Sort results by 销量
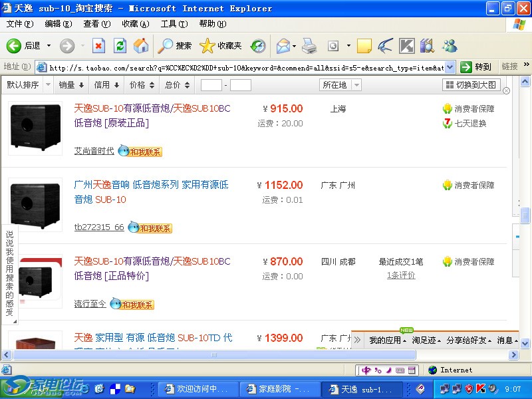Viewport: 532px width, 399px height. [71, 85]
